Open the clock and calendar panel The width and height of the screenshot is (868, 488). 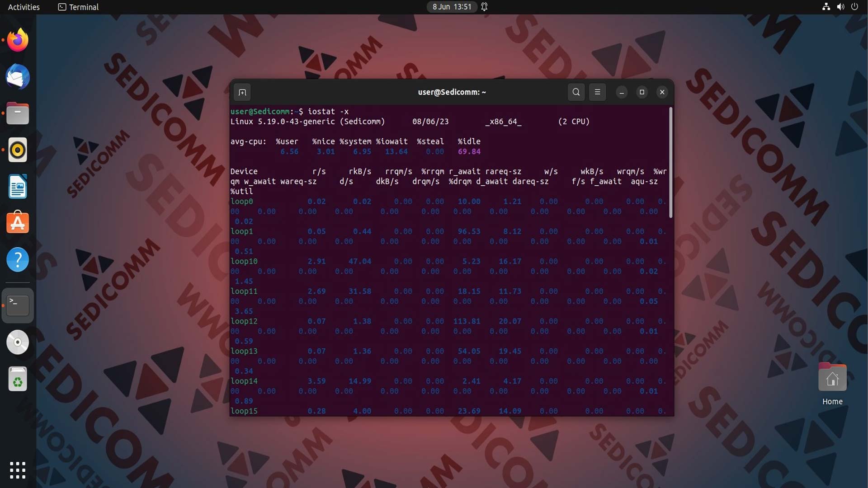tap(452, 7)
